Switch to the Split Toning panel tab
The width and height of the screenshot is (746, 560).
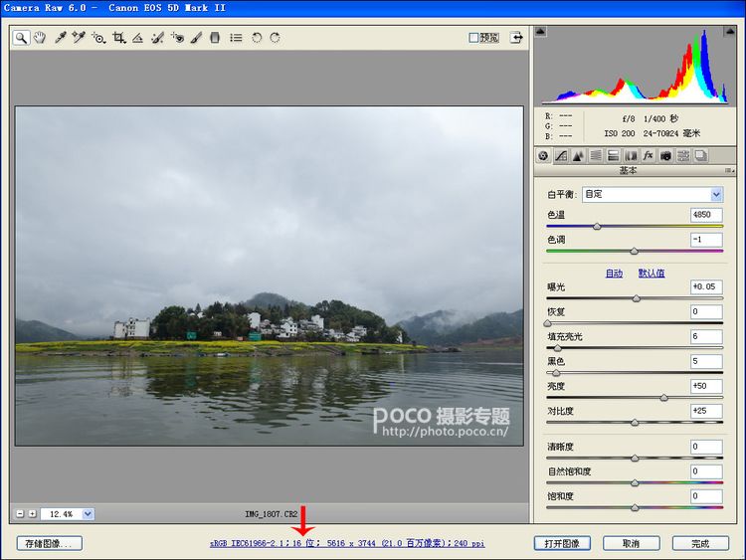[614, 155]
